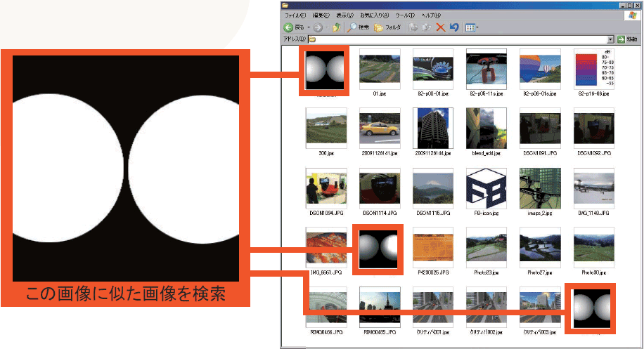This screenshot has height=349, width=644.
Task: Click the RIMG0456.JPG file name
Action: (326, 331)
